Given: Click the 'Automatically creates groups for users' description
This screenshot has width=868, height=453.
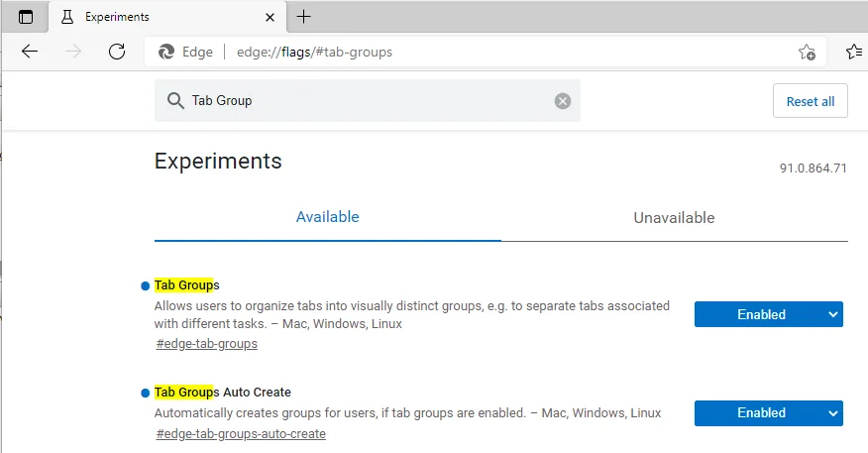Looking at the screenshot, I should [407, 413].
